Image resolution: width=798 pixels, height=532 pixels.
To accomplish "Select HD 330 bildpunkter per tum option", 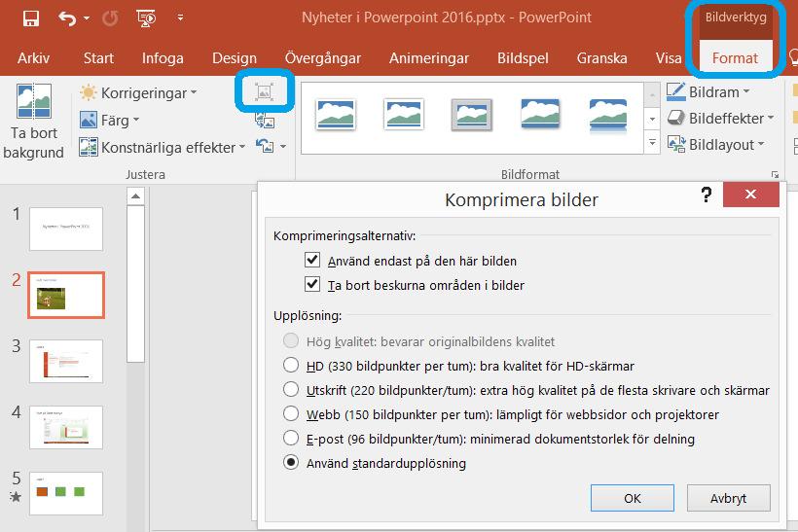I will (x=291, y=365).
